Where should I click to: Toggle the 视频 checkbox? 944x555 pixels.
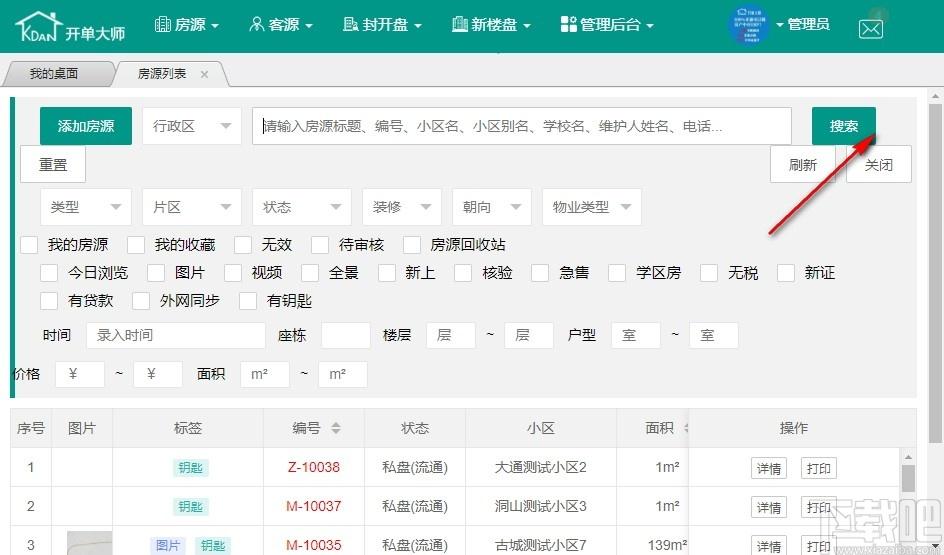click(233, 273)
